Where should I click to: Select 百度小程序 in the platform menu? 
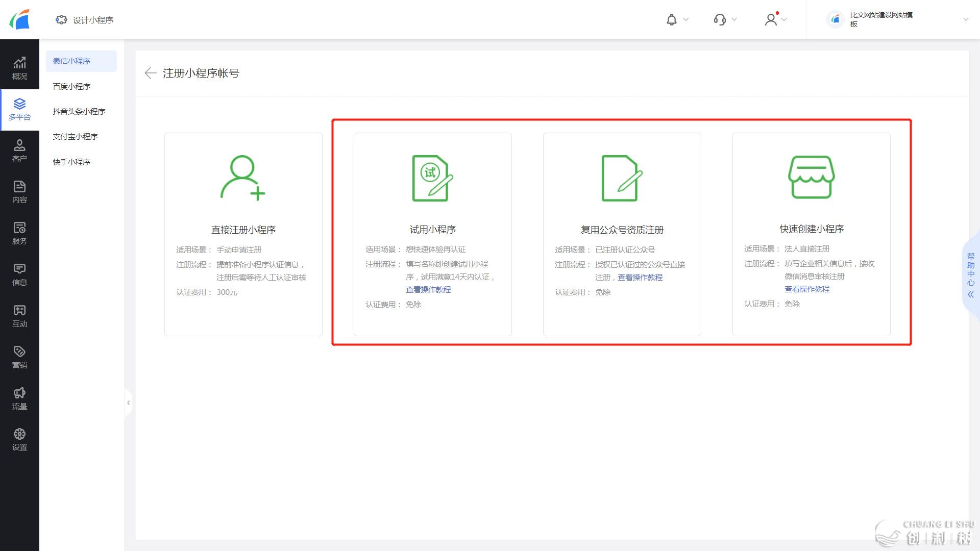pyautogui.click(x=71, y=86)
